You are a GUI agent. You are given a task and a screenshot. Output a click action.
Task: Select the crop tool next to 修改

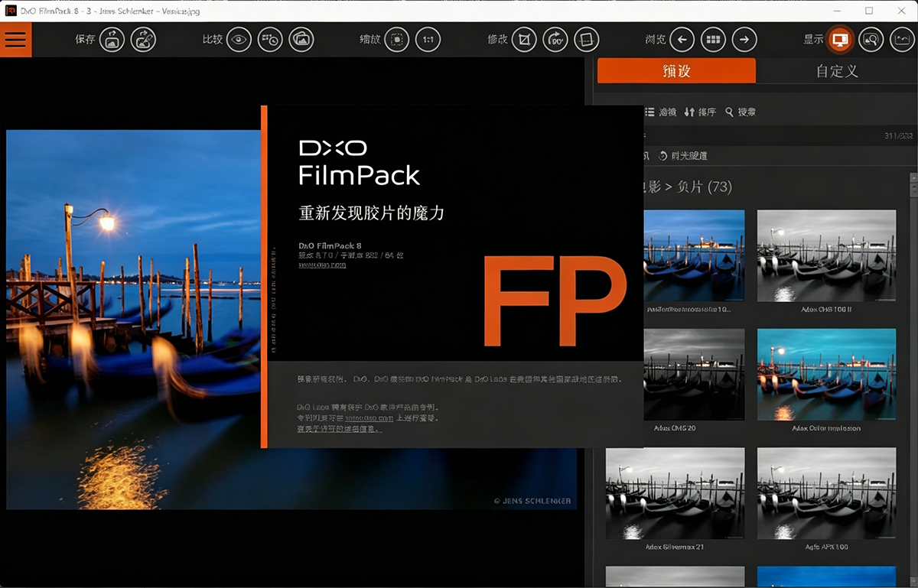[x=524, y=40]
